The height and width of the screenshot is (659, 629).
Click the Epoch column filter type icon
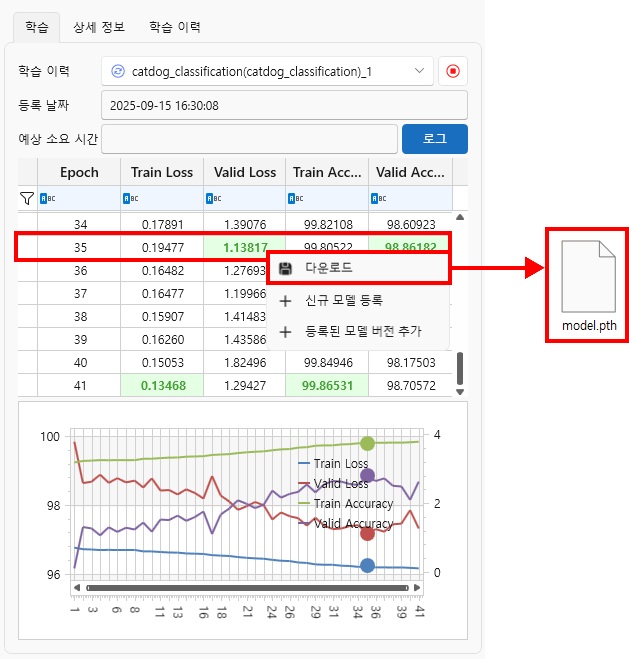pyautogui.click(x=46, y=198)
